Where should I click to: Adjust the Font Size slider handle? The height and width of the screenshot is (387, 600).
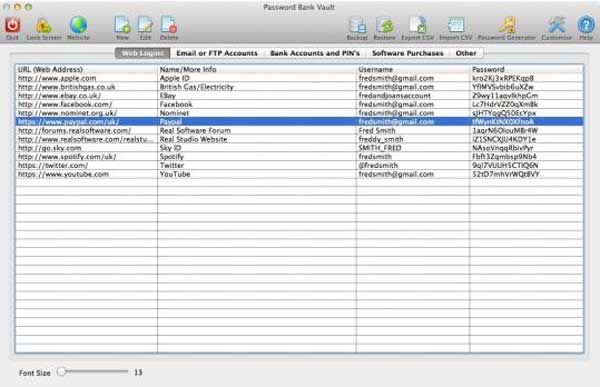62,372
